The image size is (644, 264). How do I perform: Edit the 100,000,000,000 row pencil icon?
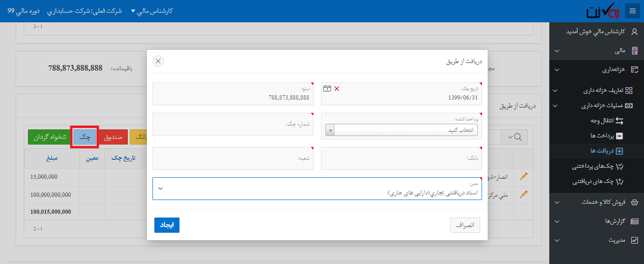pyautogui.click(x=524, y=194)
